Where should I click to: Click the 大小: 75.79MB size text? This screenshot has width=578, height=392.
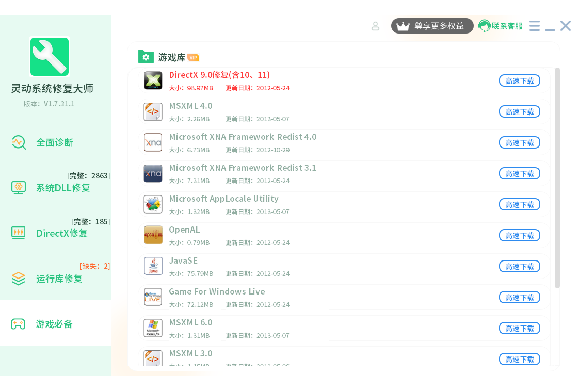[x=191, y=274]
